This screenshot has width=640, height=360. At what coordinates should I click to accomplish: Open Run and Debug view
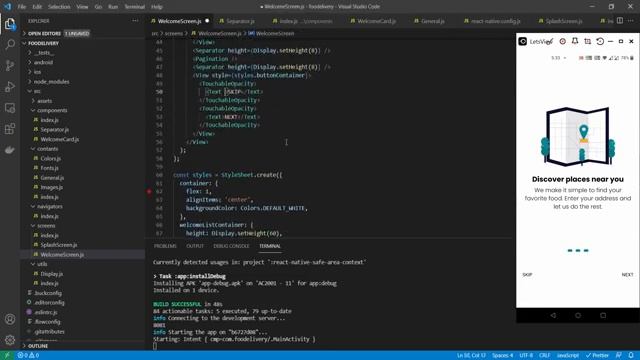point(10,87)
